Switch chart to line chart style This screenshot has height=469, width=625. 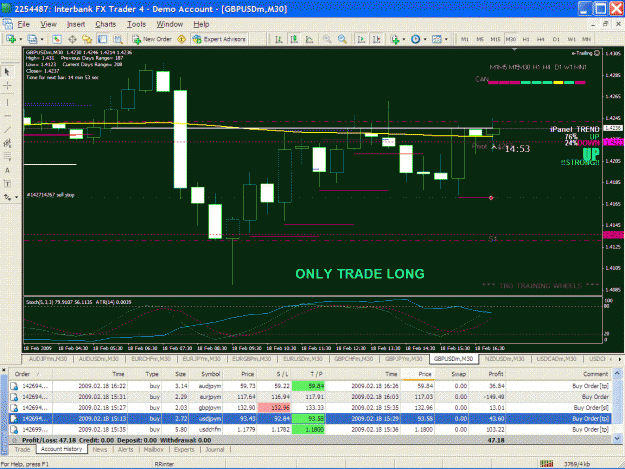click(309, 39)
